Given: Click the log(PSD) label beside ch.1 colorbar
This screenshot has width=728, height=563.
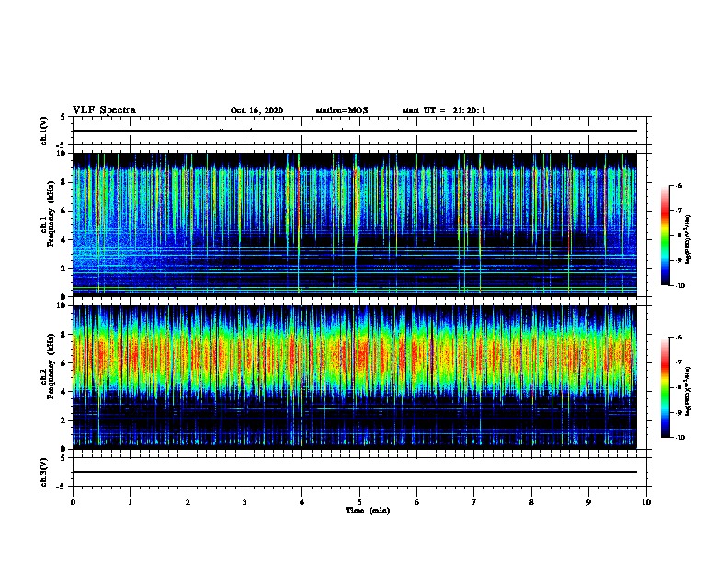Looking at the screenshot, I should pyautogui.click(x=688, y=240).
